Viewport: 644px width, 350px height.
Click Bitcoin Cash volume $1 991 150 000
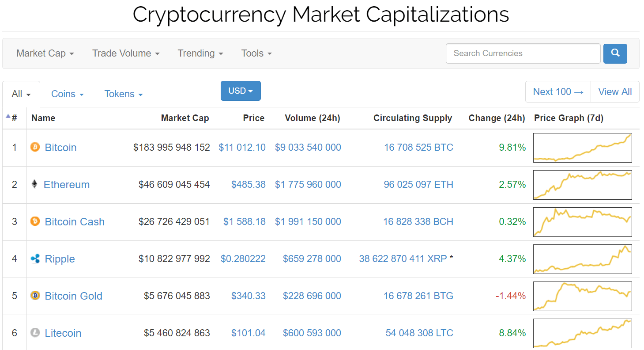[x=308, y=222]
